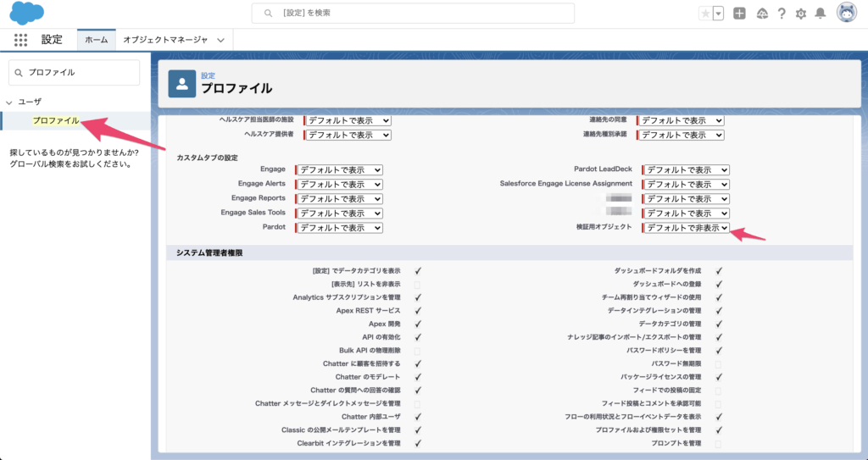The height and width of the screenshot is (460, 868).
Task: Collapse the ユーザ tree section
Action: [x=8, y=102]
